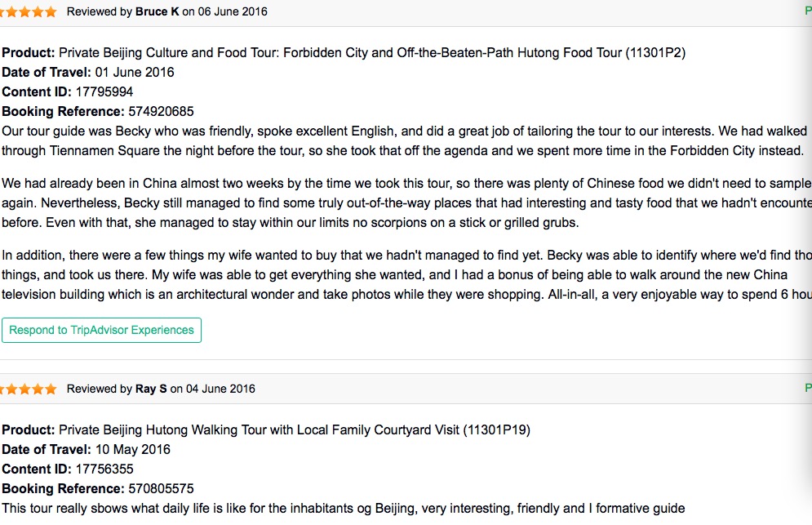Click the paragraph about tour guide Becky

(404, 140)
